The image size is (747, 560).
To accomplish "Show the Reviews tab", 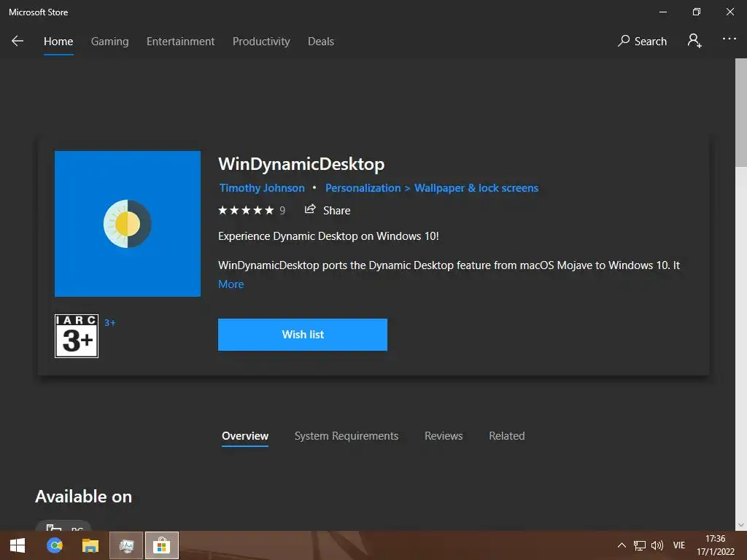I will point(444,436).
